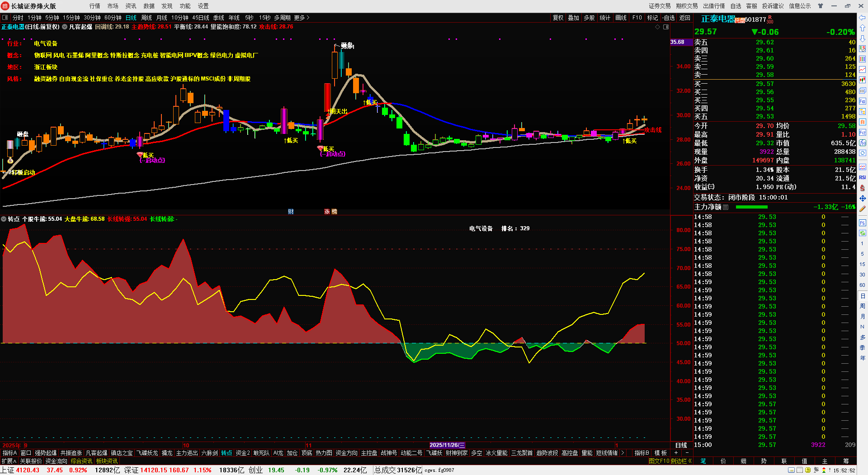Click the diamond icon above the price chart
This screenshot has width=868, height=475.
pyautogui.click(x=657, y=27)
